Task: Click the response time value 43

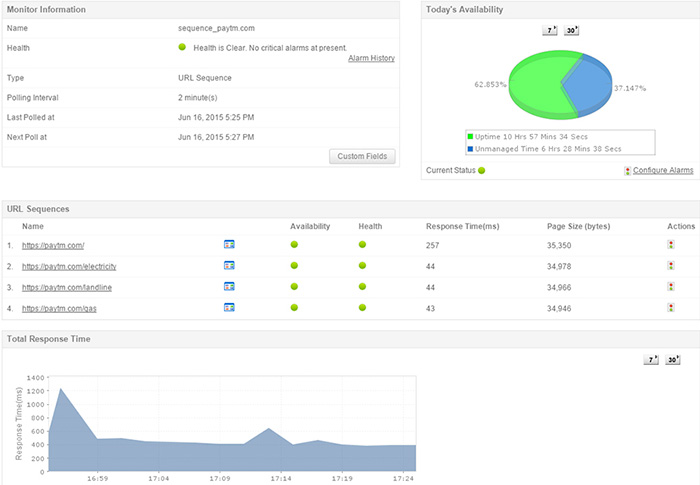Action: [430, 308]
